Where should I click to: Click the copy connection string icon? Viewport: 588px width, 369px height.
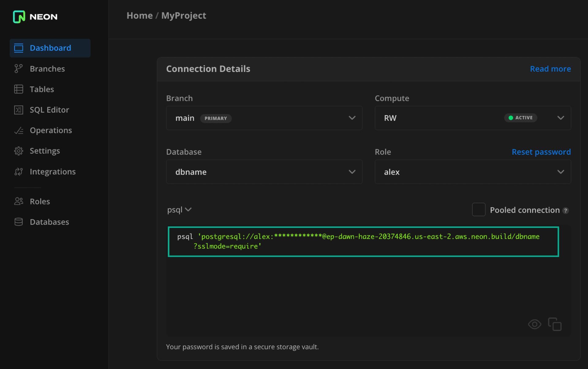click(x=555, y=324)
